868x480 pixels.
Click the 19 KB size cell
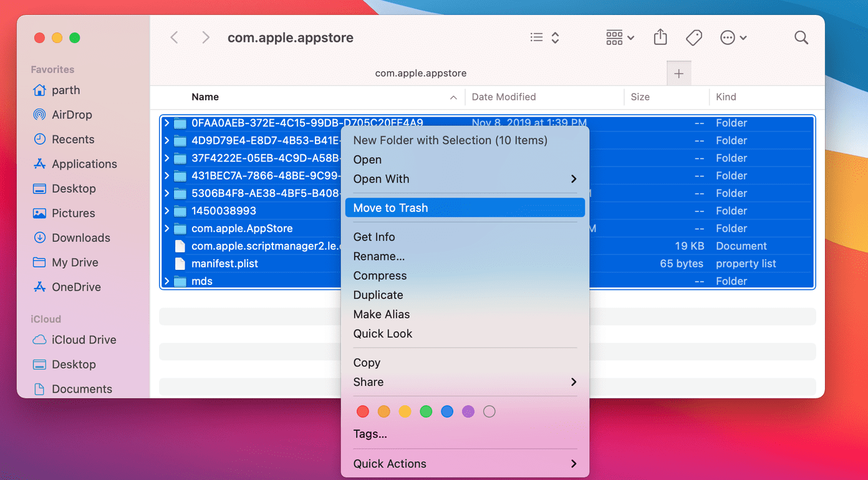(690, 246)
